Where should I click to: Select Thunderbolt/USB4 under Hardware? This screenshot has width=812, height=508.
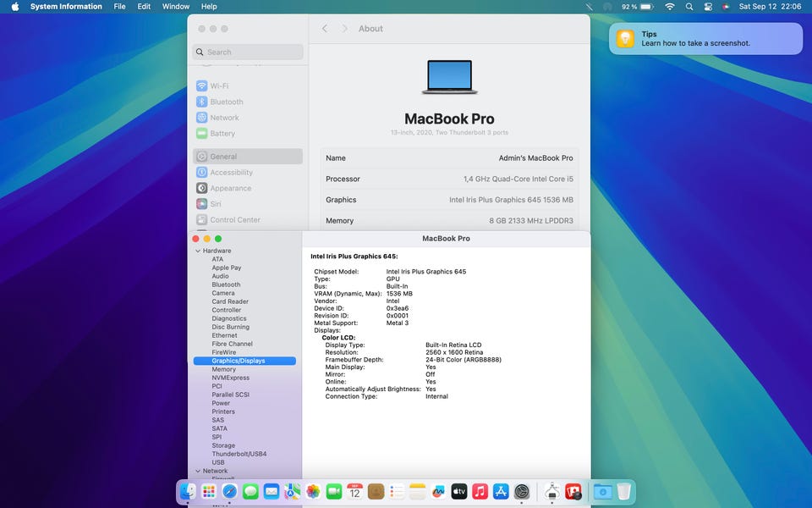coord(239,454)
